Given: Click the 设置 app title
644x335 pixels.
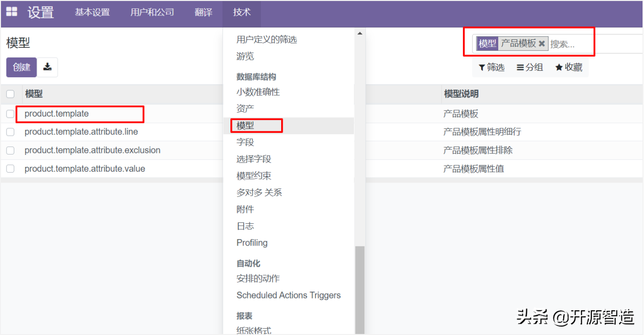Looking at the screenshot, I should (x=41, y=12).
